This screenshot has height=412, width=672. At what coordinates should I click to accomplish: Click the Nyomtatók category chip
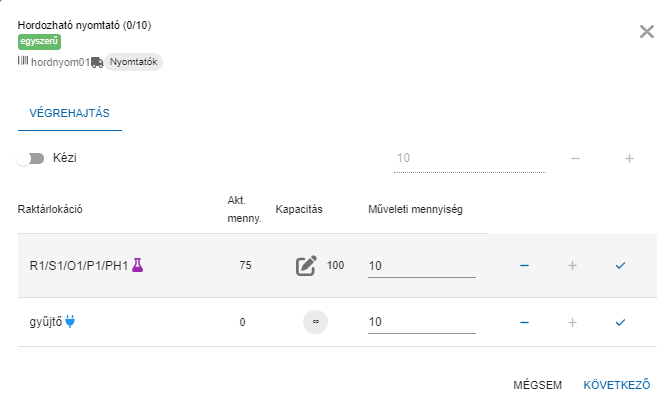click(133, 62)
